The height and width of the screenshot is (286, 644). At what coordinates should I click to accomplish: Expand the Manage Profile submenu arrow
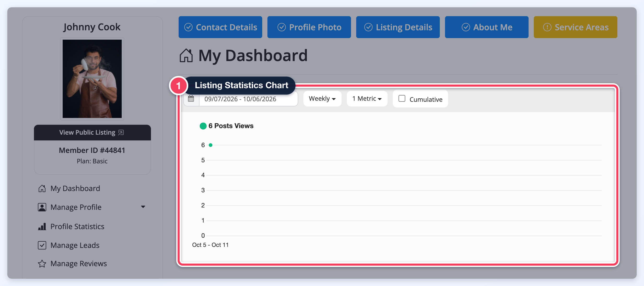pyautogui.click(x=143, y=207)
